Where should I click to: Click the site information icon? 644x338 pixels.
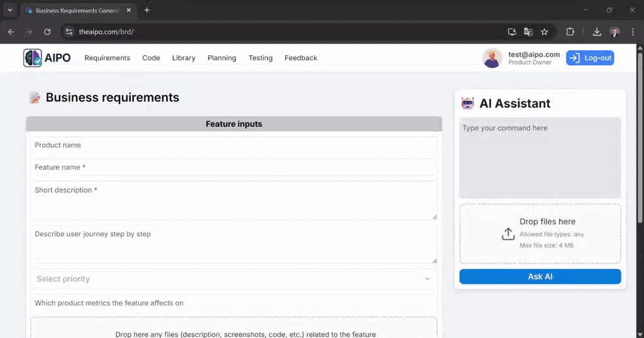coord(69,31)
